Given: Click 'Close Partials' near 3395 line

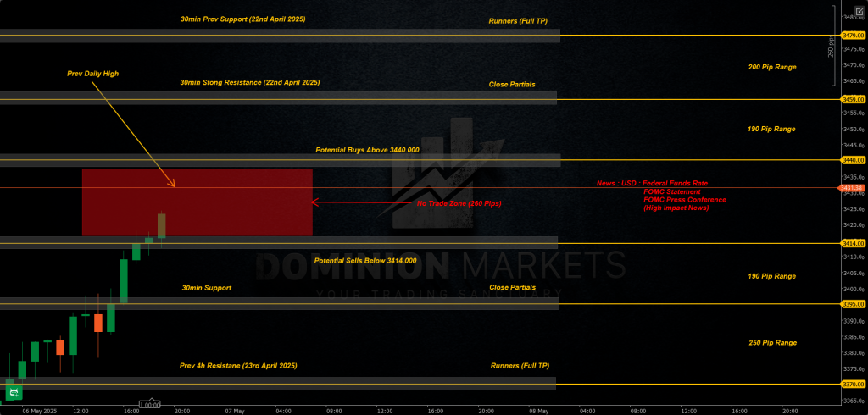Looking at the screenshot, I should coord(513,288).
